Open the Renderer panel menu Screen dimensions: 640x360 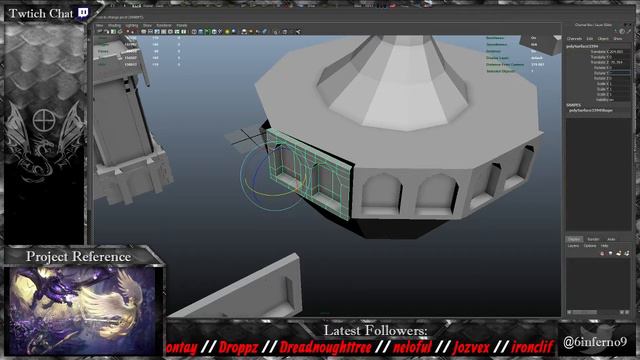[x=164, y=25]
